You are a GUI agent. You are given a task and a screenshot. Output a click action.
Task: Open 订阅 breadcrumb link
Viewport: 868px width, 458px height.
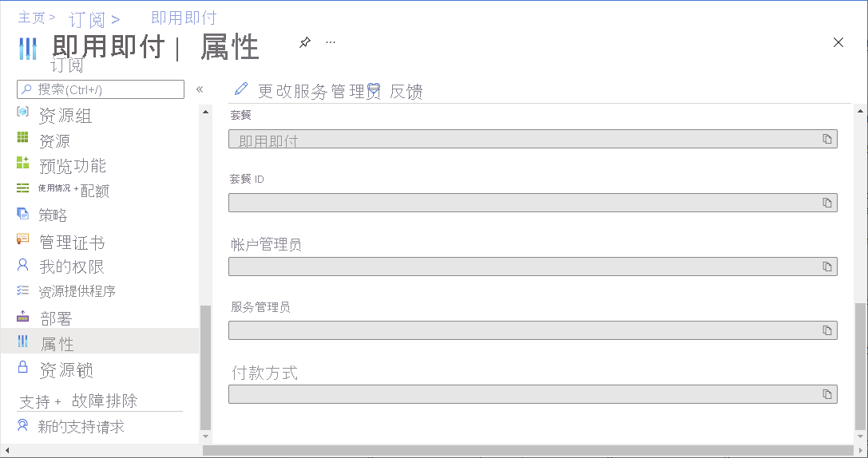(87, 20)
